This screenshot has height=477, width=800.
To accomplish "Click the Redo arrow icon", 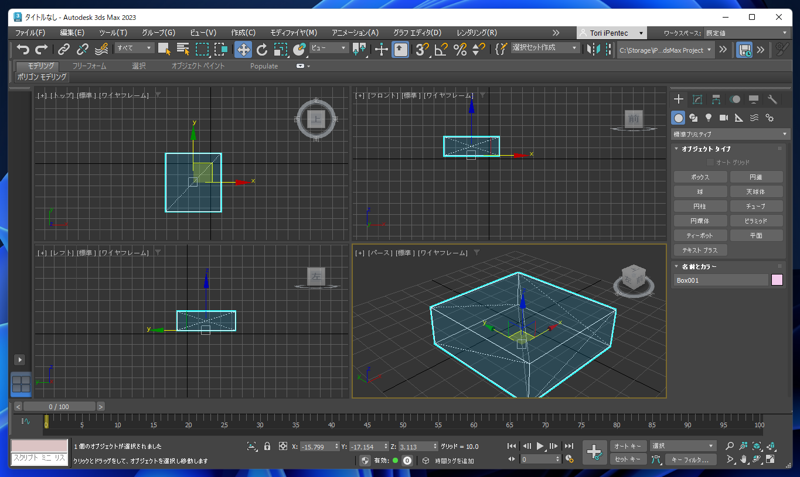I will pos(41,49).
